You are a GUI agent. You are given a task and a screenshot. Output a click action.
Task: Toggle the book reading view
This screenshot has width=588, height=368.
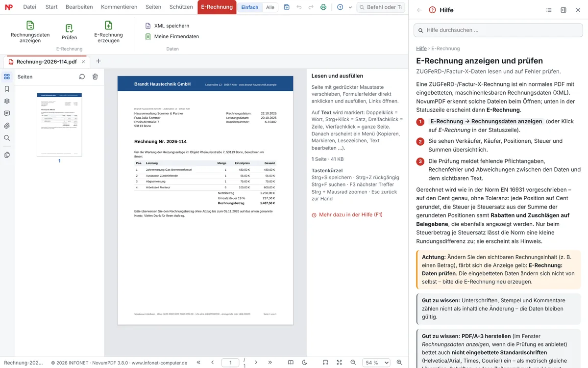tap(291, 363)
